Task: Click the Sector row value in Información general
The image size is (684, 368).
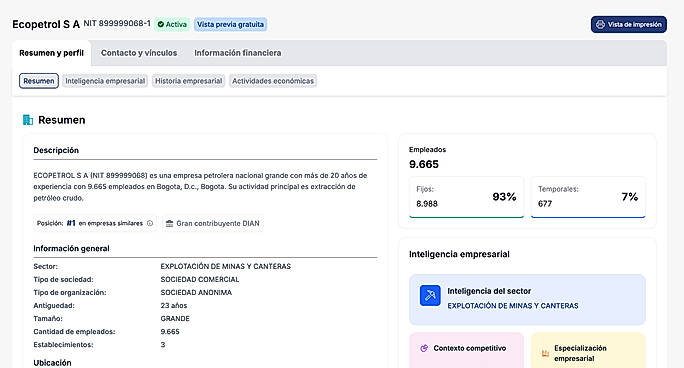Action: (226, 266)
